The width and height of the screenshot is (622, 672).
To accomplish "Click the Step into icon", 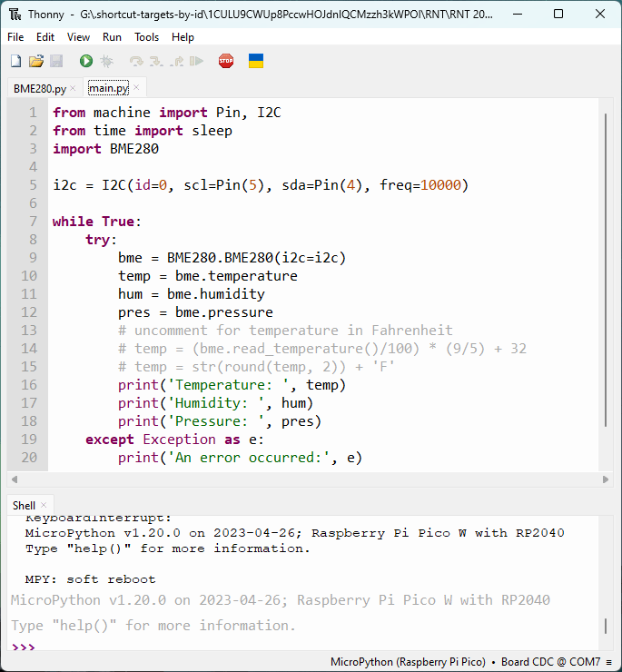I will click(156, 61).
